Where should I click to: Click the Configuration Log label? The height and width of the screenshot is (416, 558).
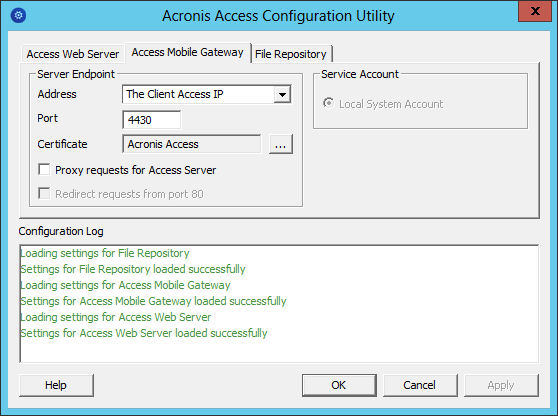coord(61,231)
